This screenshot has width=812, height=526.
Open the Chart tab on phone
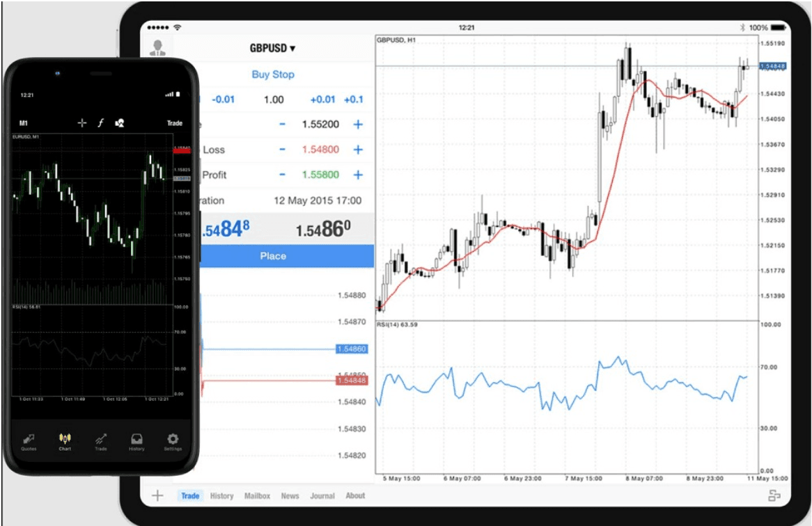65,443
